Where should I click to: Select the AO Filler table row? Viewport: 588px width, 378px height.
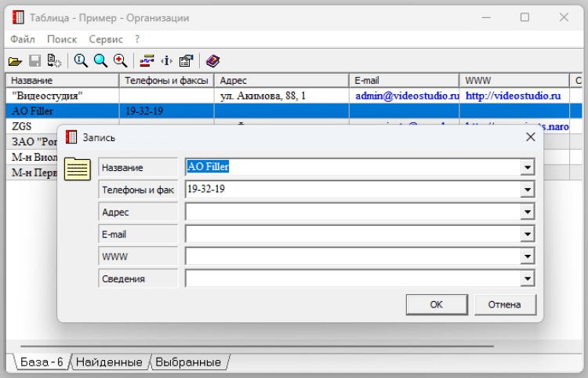point(294,111)
